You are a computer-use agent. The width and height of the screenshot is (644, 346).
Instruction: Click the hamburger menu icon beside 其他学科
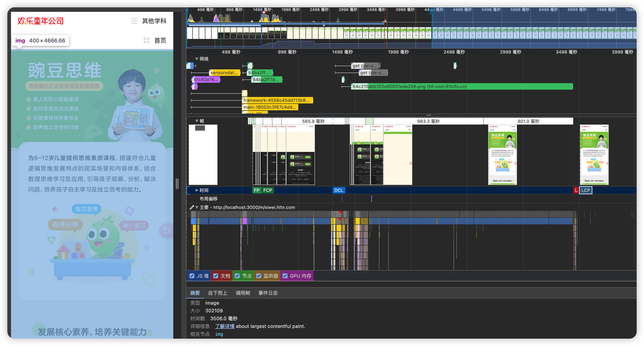[134, 21]
